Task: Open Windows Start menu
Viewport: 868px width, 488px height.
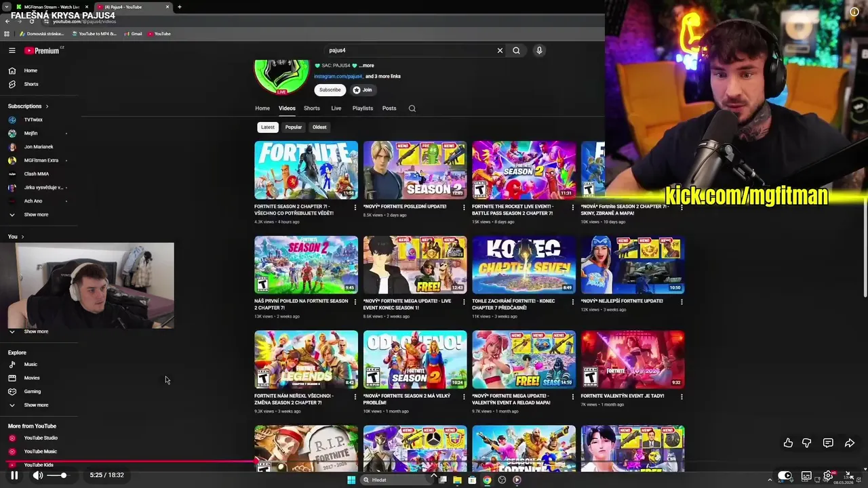Action: [351, 480]
